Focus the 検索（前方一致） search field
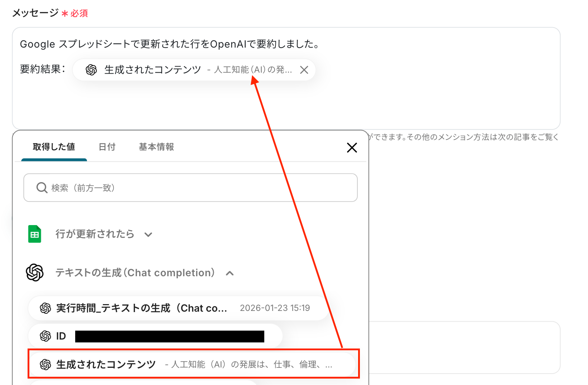This screenshot has width=588, height=385. point(191,188)
